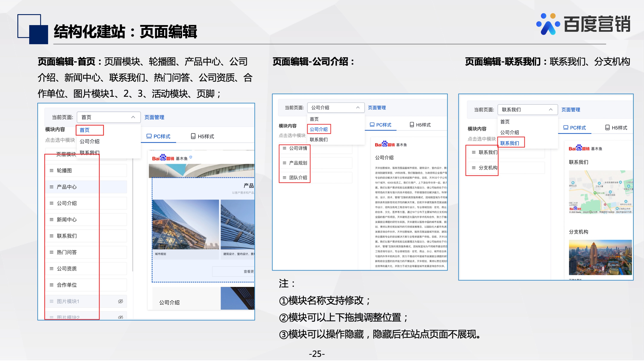
Task: Select the 公司资质 module row
Action: pyautogui.click(x=86, y=269)
